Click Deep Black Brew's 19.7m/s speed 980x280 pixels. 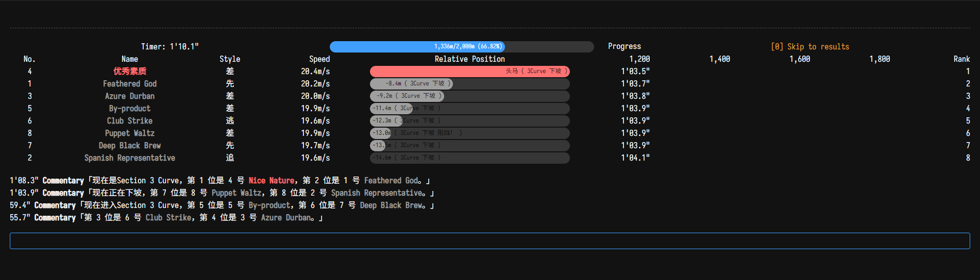[315, 146]
